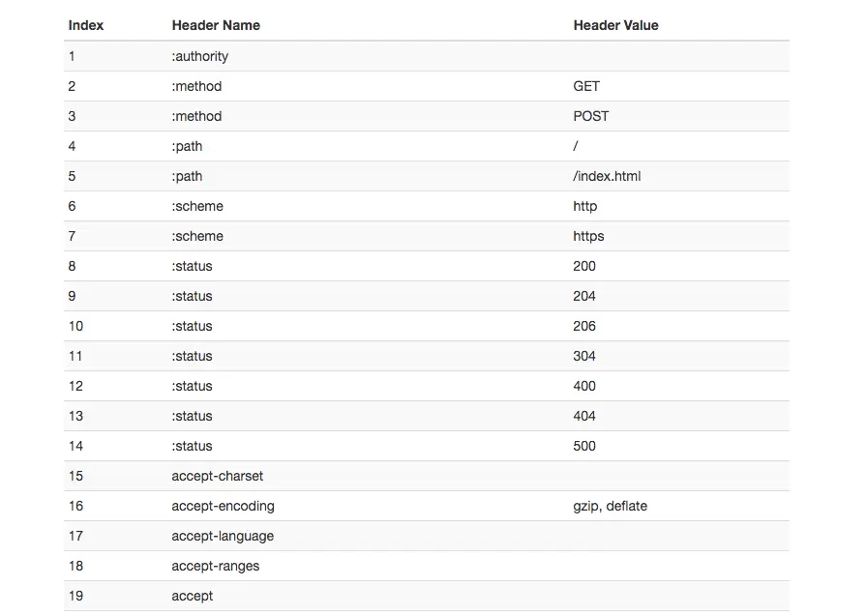Screen dimensions: 867x616
Task: Click the Index column header
Action: tap(86, 25)
